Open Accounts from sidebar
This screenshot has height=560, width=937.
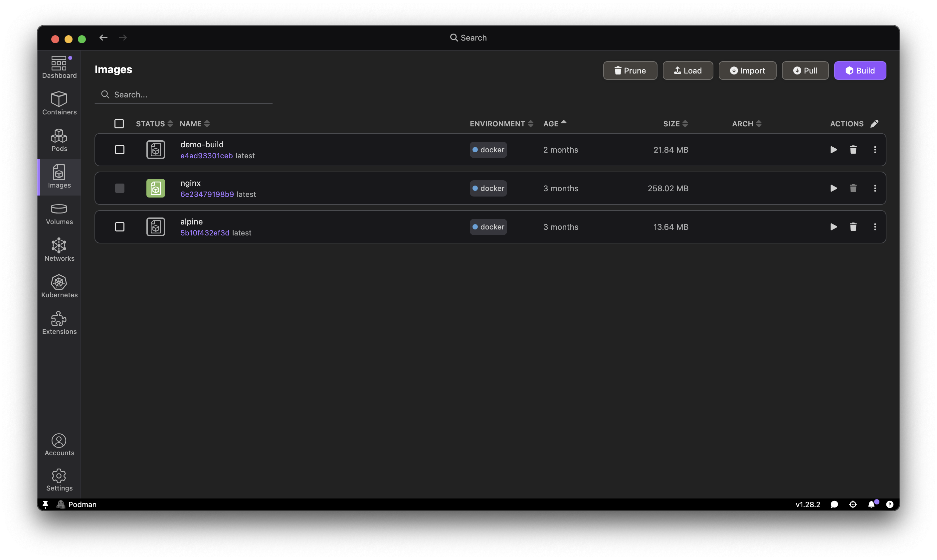(59, 445)
